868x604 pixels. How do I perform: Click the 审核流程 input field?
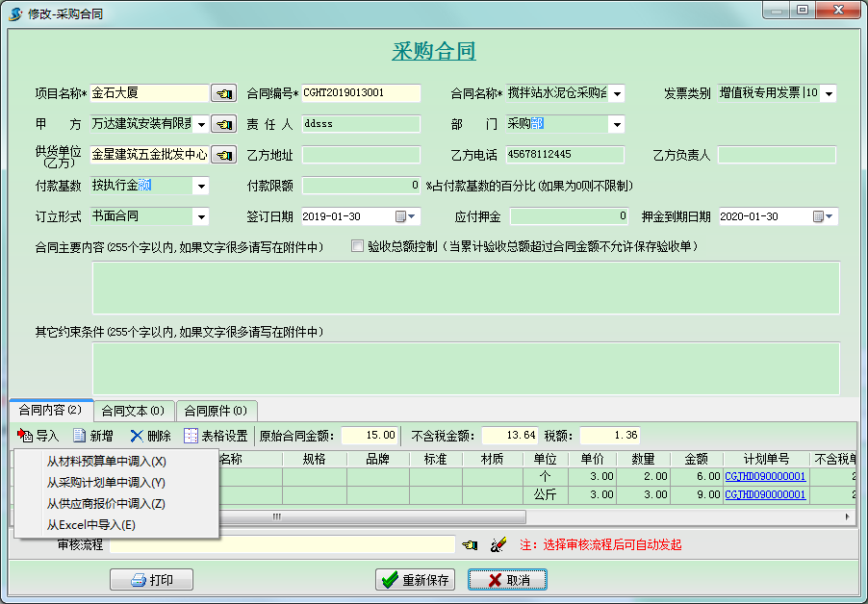(282, 544)
